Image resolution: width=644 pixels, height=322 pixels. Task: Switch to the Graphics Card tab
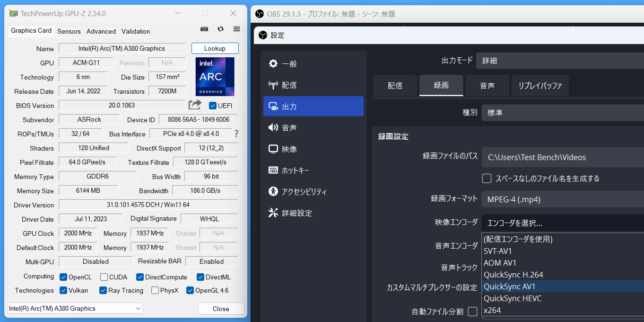click(31, 31)
